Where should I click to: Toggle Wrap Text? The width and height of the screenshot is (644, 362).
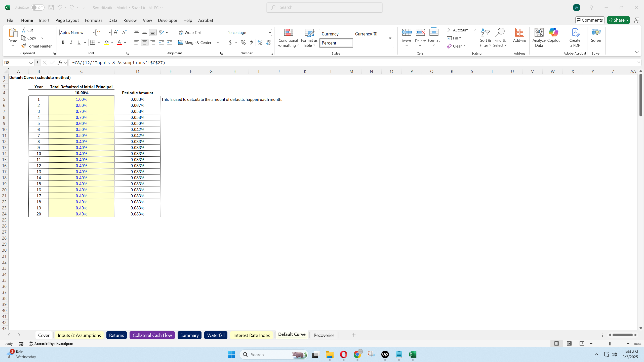[190, 33]
